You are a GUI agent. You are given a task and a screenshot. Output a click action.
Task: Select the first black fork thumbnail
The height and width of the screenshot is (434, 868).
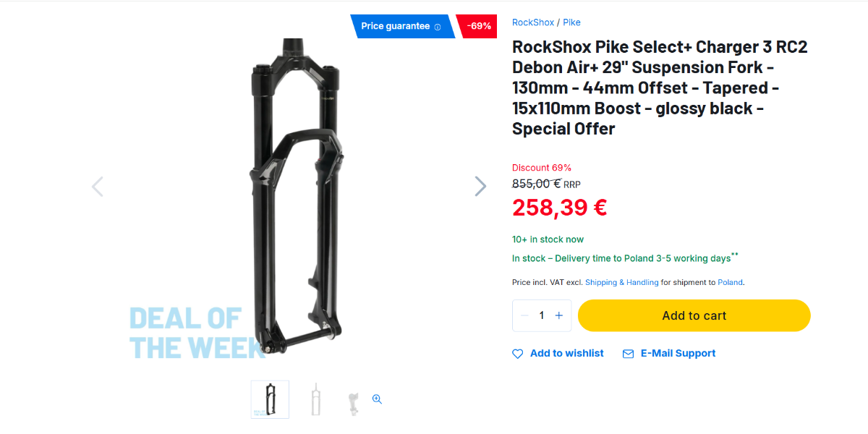pyautogui.click(x=270, y=399)
